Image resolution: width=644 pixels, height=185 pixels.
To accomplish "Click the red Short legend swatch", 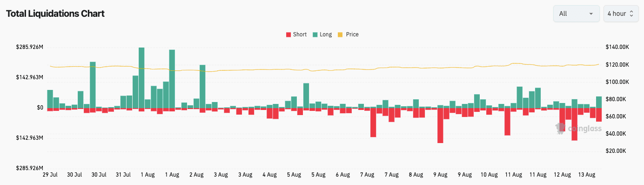I will pyautogui.click(x=288, y=34).
